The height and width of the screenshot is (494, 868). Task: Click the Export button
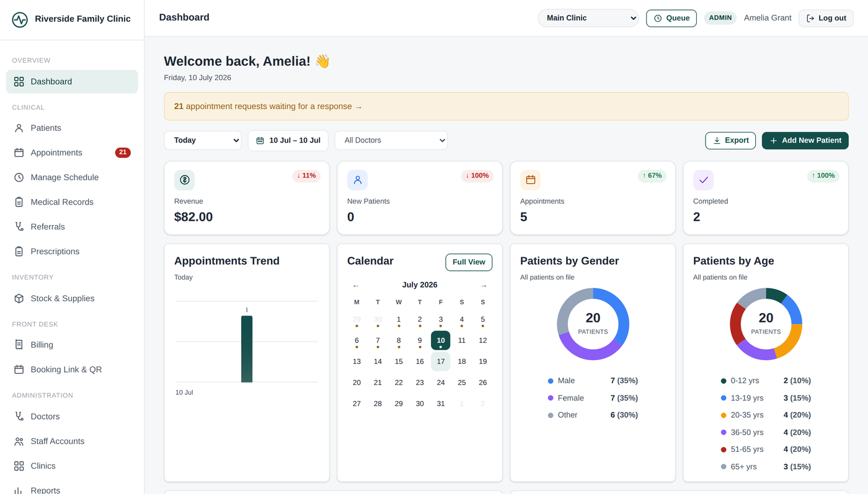coord(730,140)
